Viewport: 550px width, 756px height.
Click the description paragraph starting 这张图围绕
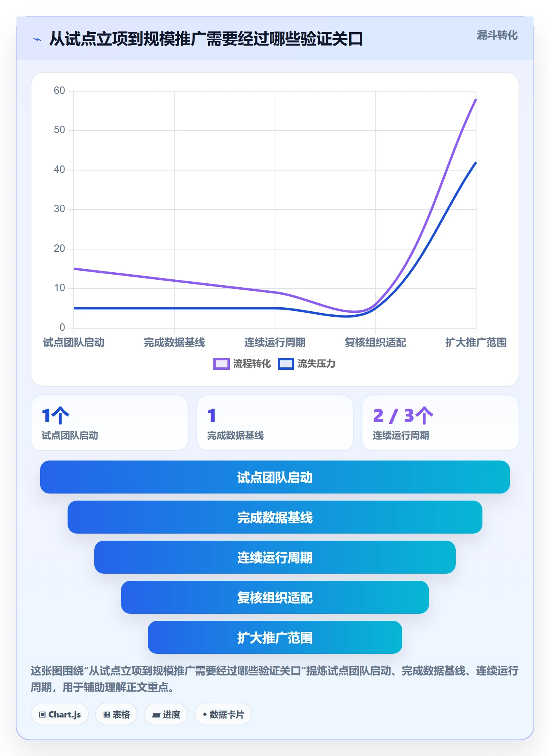tap(275, 679)
